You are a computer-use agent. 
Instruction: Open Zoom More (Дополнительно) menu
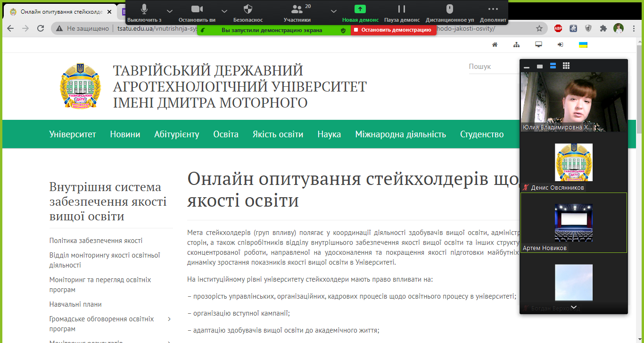coord(493,13)
